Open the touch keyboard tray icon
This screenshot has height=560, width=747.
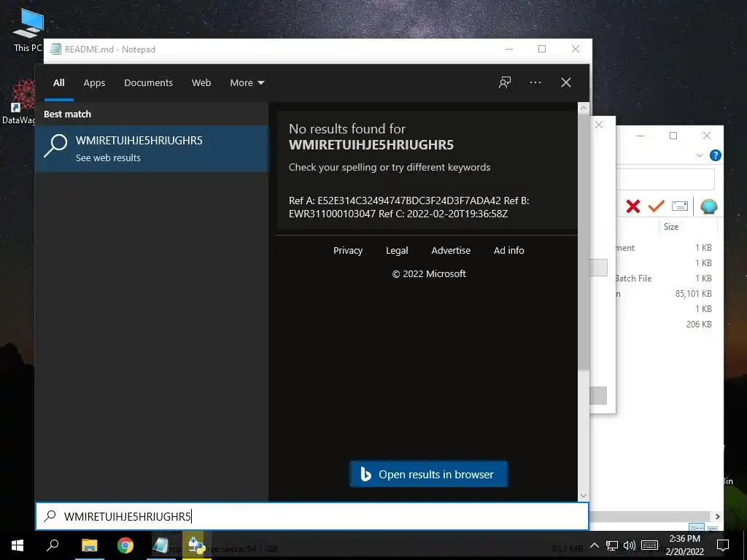click(649, 545)
